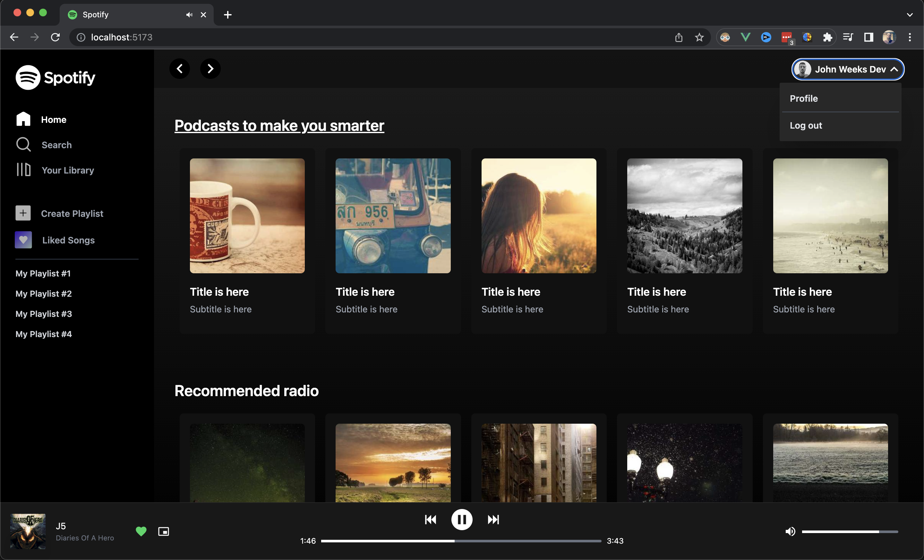Click the Home label in sidebar

coord(54,120)
